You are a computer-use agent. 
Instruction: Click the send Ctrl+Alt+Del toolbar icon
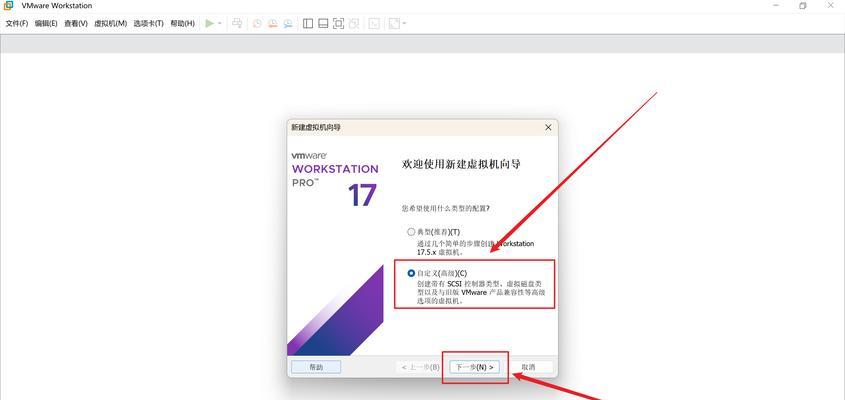coord(237,23)
